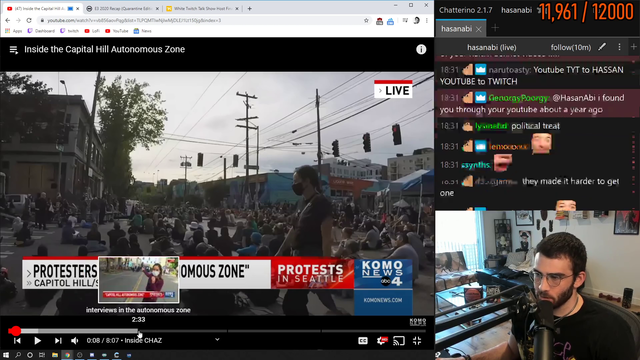Click username narutoasty in chat
The image size is (640, 360).
click(x=509, y=70)
